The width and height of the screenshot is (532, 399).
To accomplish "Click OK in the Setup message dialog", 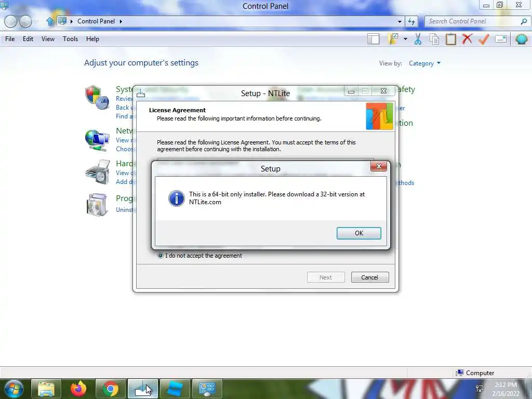I will click(x=358, y=233).
